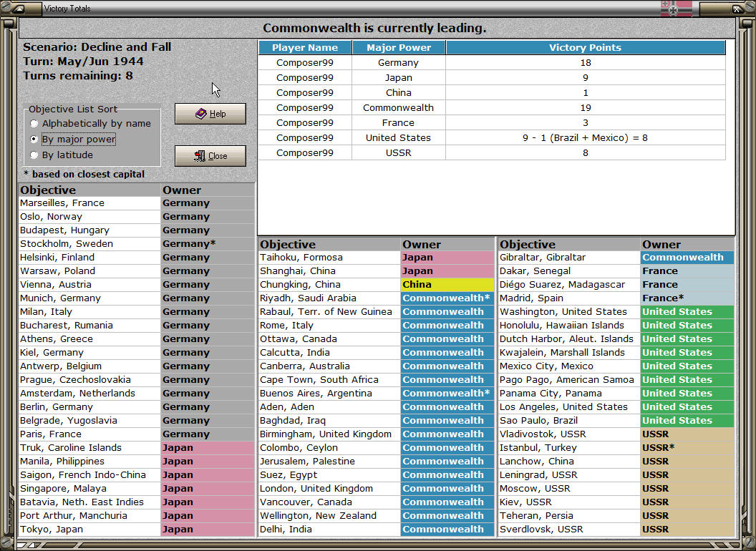
Task: Select 'By latitude' sort option
Action: coord(62,155)
